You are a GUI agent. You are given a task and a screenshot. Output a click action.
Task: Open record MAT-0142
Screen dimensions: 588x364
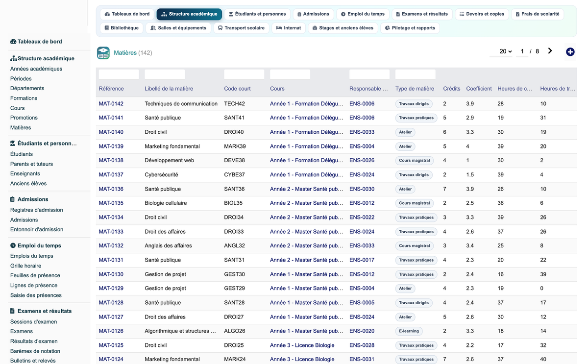(111, 104)
